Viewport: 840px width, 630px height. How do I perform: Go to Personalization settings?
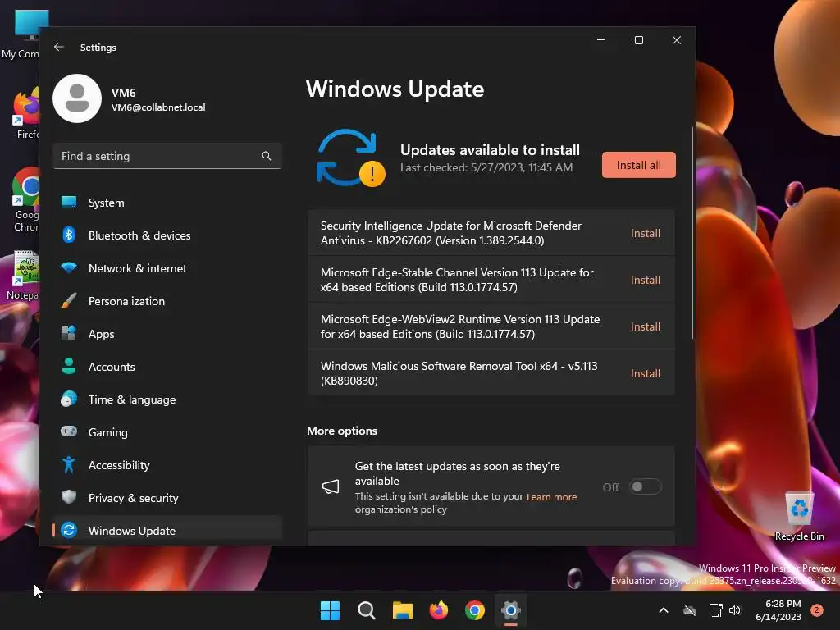point(167,300)
